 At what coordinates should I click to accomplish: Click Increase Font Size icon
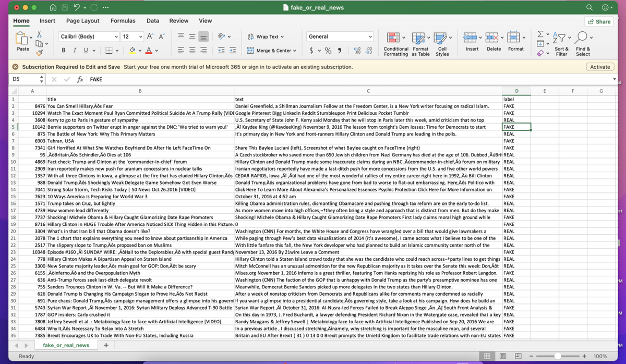coord(149,37)
